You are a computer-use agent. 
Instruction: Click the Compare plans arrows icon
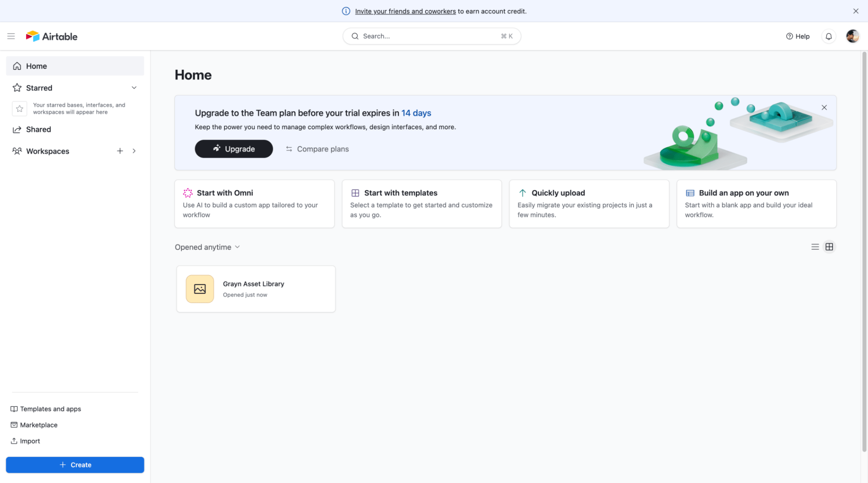pos(289,149)
